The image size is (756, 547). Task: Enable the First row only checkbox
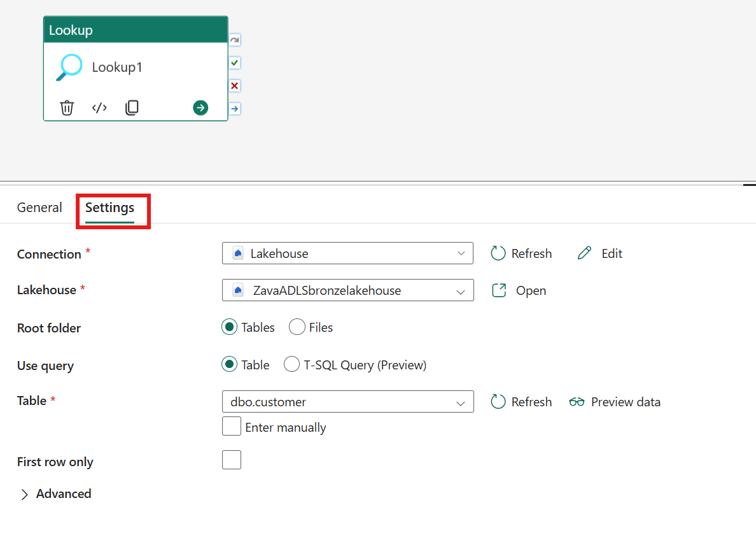(x=232, y=459)
